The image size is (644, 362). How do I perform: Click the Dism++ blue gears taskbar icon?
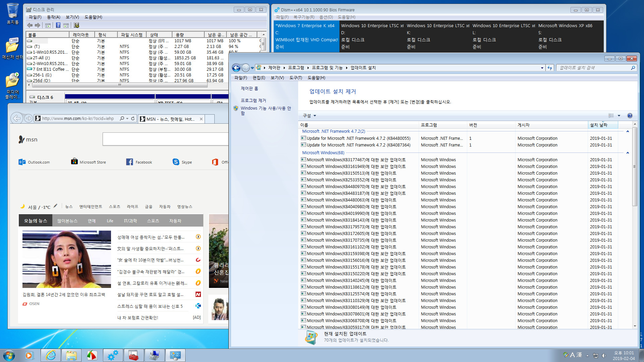click(x=113, y=355)
